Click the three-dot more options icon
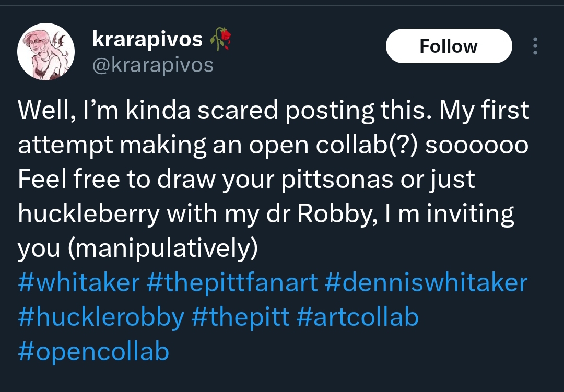Viewport: 564px width, 392px height. point(534,46)
